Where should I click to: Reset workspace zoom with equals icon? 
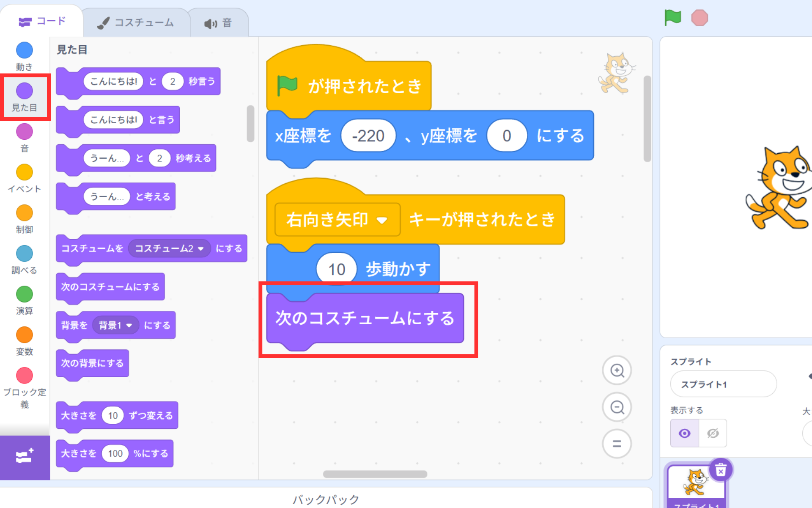click(x=617, y=444)
